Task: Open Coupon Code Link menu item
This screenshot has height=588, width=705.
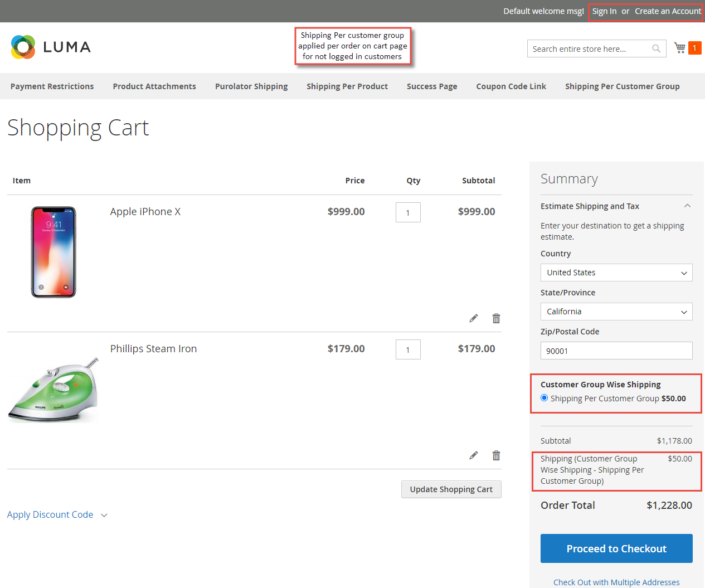Action: (x=511, y=86)
